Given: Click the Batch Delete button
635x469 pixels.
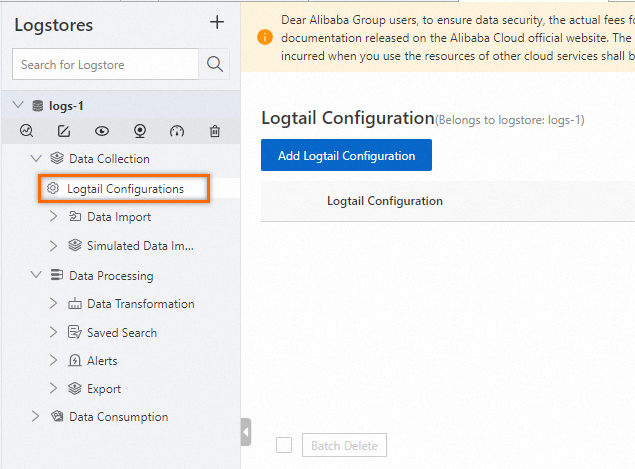Looking at the screenshot, I should pyautogui.click(x=345, y=445).
